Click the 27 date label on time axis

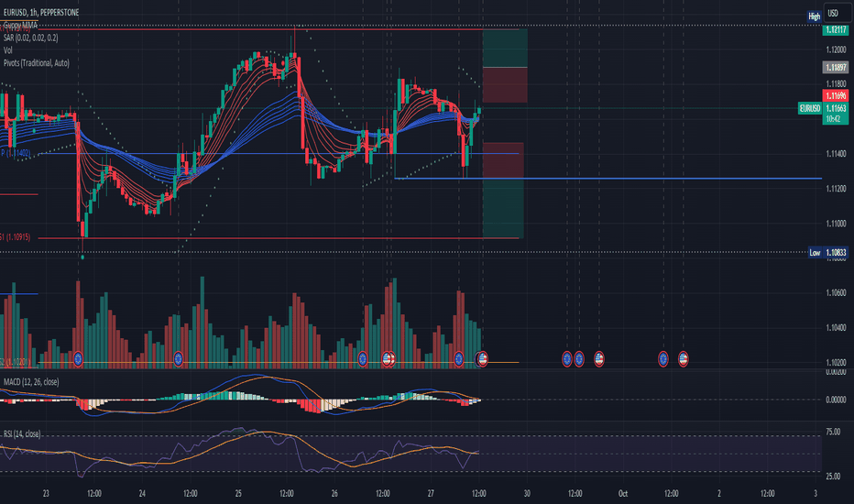pos(431,494)
